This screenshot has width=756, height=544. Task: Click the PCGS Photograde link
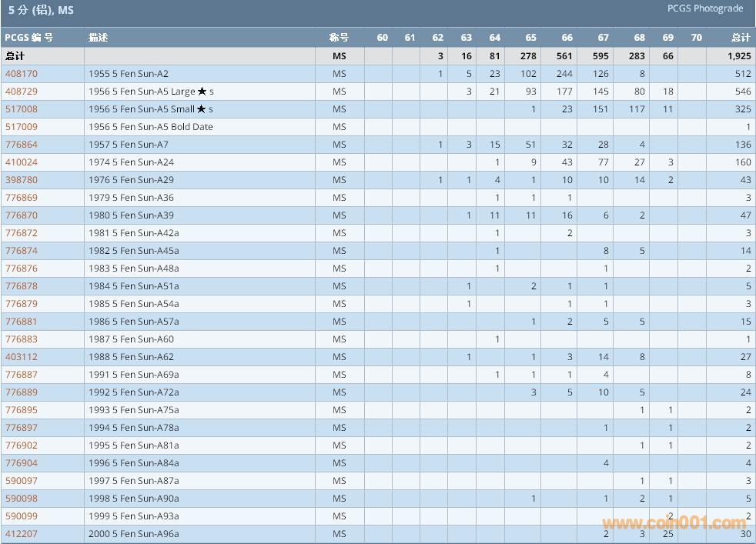[x=705, y=8]
